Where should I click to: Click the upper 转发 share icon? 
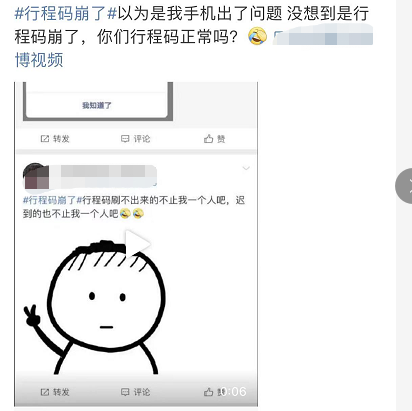point(55,139)
